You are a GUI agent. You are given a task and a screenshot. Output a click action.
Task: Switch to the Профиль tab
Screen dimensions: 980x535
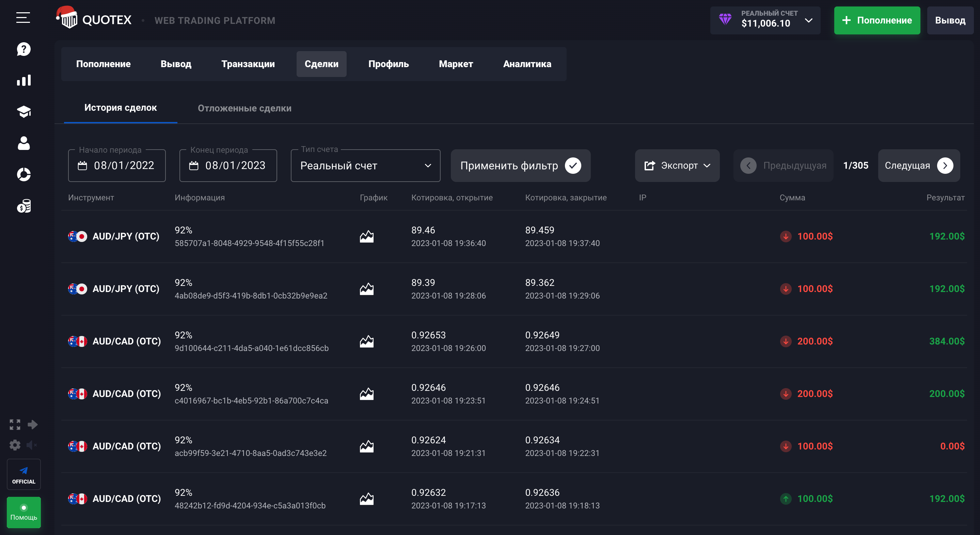click(x=389, y=64)
